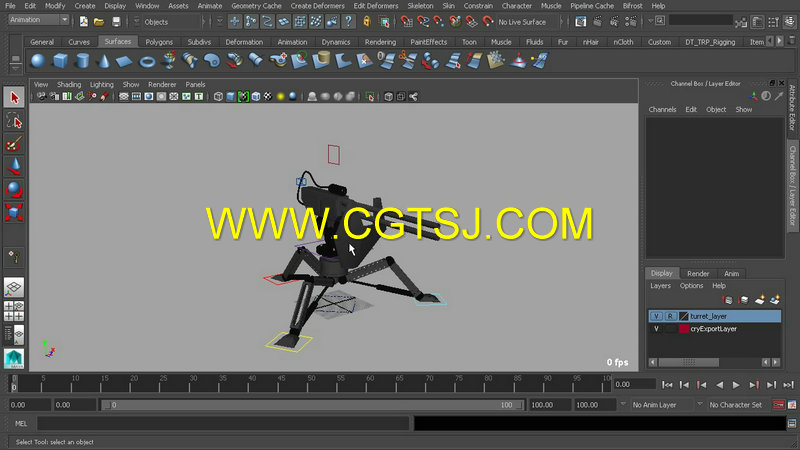Click the wireframe cube viewport icon

coord(218,96)
